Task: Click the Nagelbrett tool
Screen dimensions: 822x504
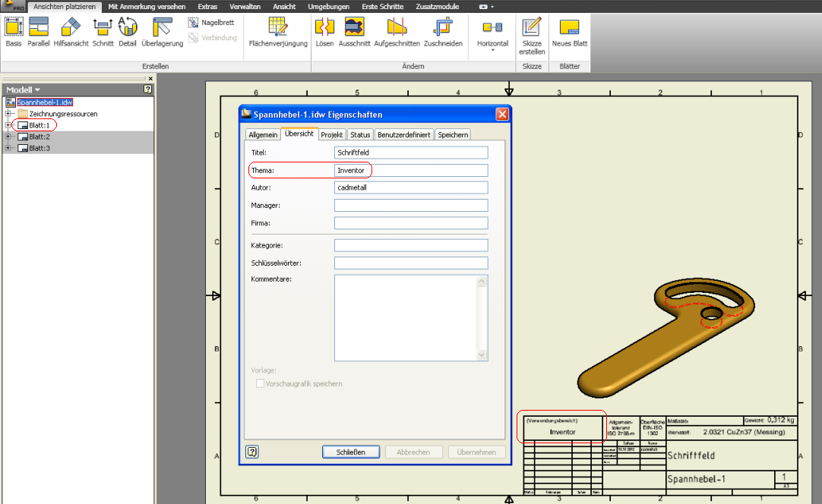Action: click(210, 23)
